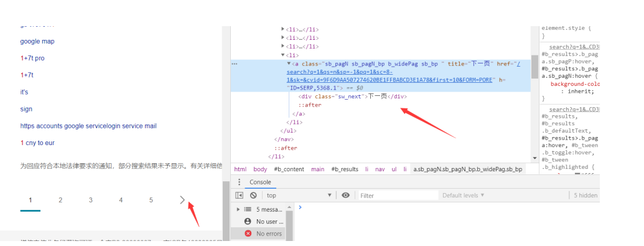Select #b_content in the DOM breadcrumb
Image resolution: width=644 pixels, height=246 pixels.
pos(289,169)
